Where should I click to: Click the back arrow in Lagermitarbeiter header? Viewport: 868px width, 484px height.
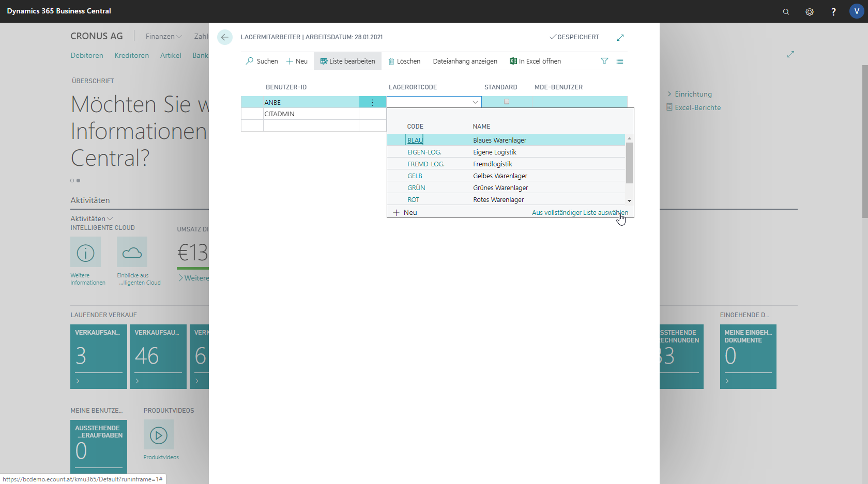pyautogui.click(x=225, y=37)
